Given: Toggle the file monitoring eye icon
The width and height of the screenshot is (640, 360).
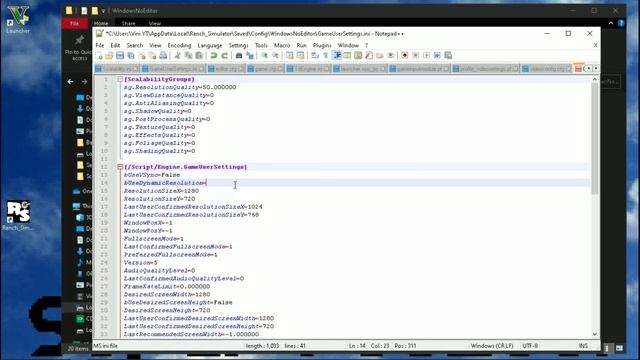Looking at the screenshot, I should [391, 56].
